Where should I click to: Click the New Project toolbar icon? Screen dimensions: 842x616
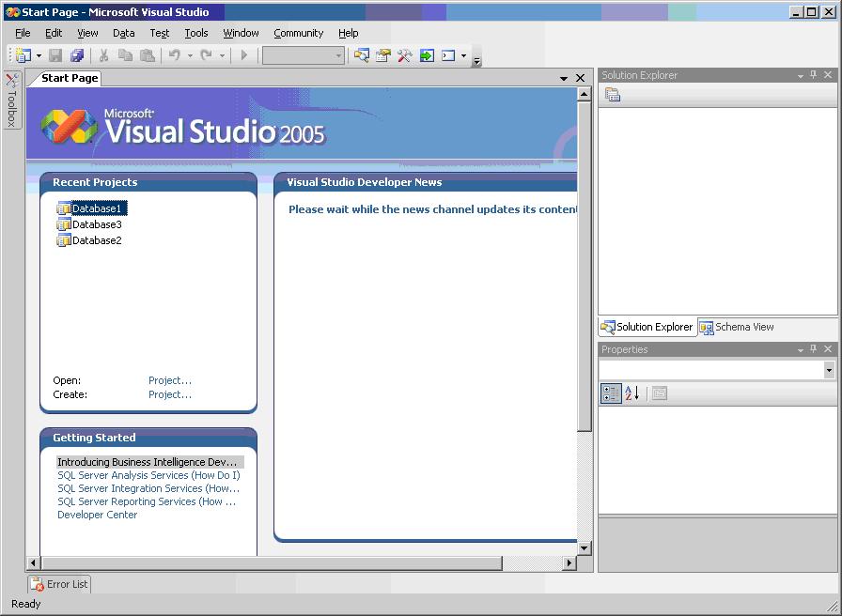pyautogui.click(x=23, y=55)
